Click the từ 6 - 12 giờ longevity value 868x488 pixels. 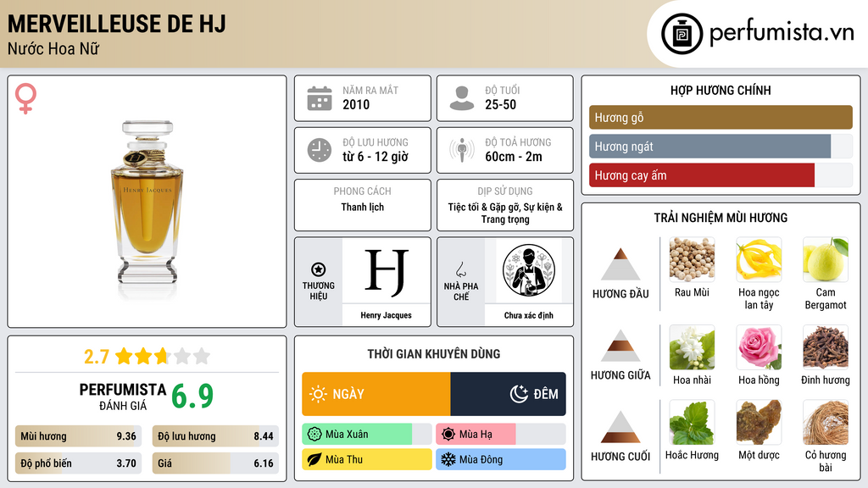[x=376, y=157]
